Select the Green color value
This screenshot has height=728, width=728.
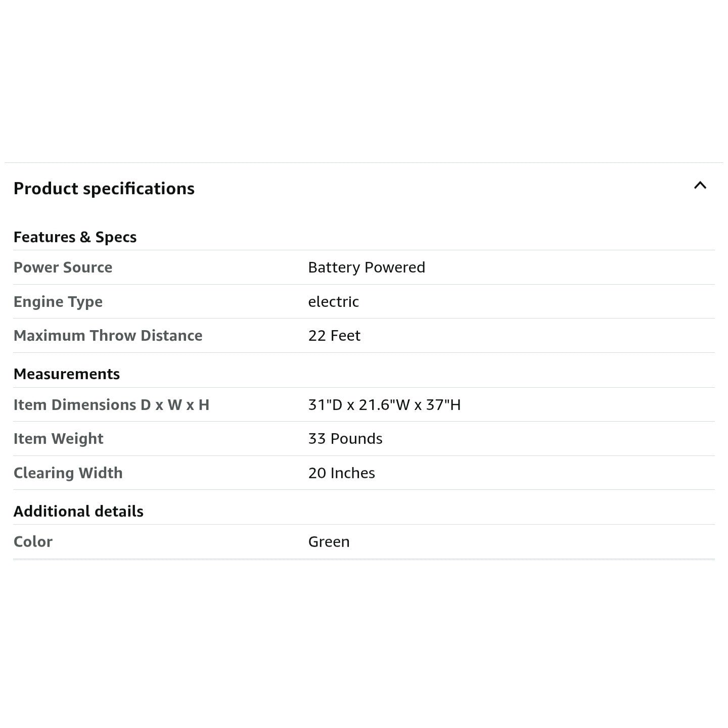(329, 542)
